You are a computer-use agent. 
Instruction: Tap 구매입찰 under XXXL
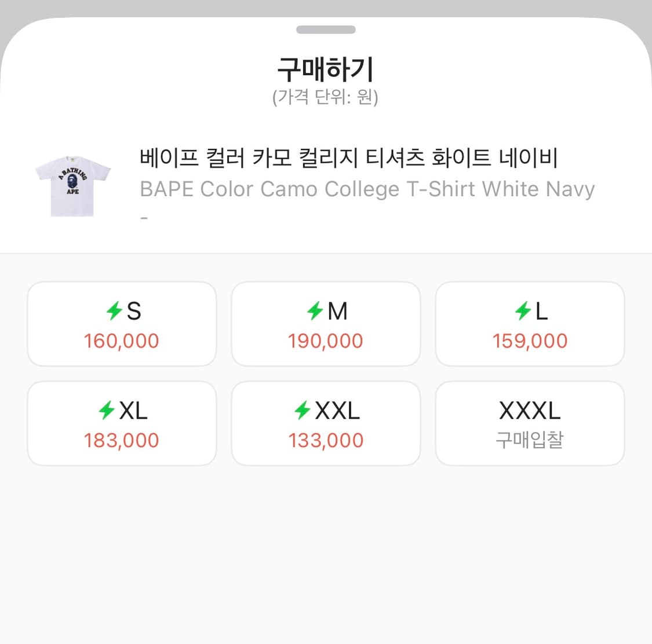[x=530, y=440]
